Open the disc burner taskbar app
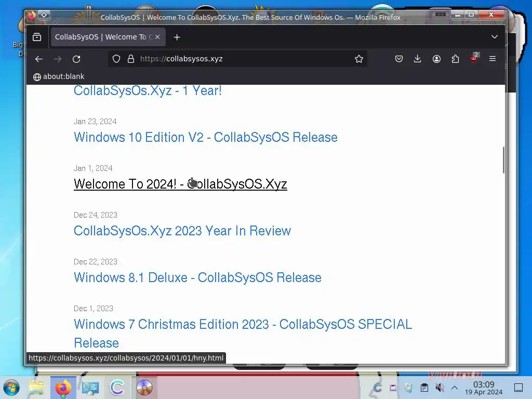This screenshot has height=399, width=532. (144, 388)
